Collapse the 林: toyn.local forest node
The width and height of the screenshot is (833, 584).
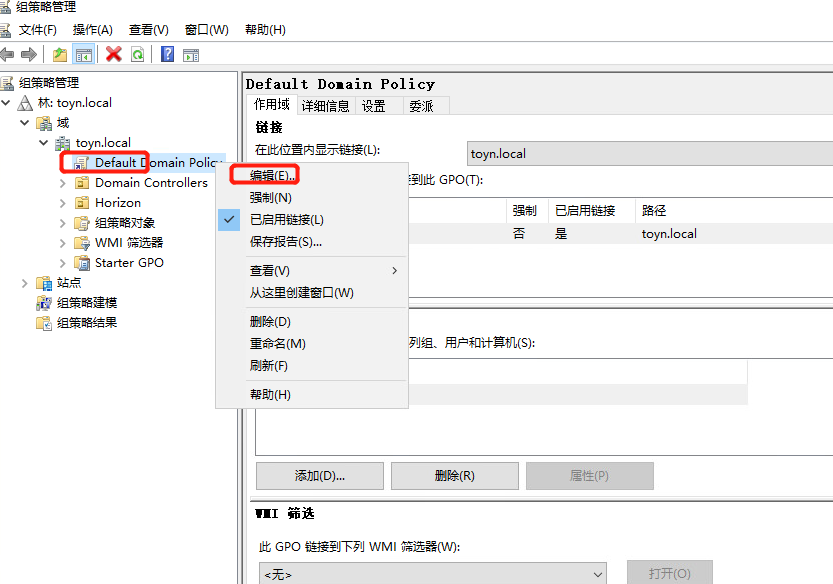pos(6,103)
